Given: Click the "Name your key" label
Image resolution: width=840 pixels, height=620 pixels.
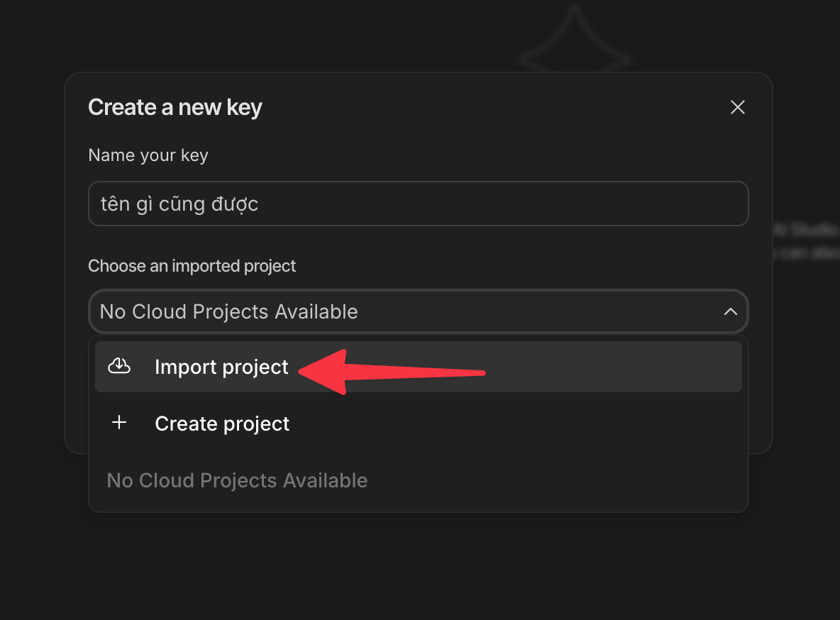Looking at the screenshot, I should (148, 155).
